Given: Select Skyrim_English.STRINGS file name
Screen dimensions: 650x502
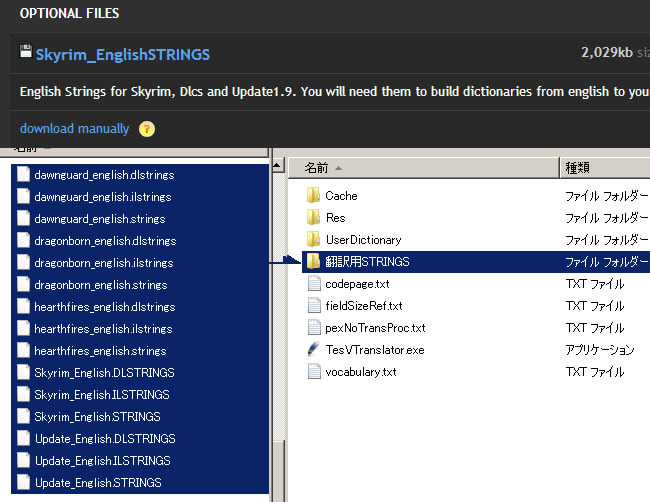Looking at the screenshot, I should (x=97, y=417).
